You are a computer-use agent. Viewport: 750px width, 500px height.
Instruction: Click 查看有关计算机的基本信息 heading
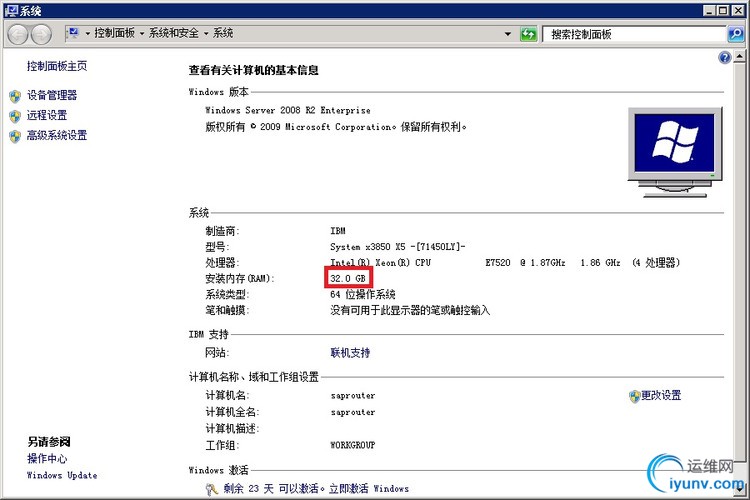254,70
